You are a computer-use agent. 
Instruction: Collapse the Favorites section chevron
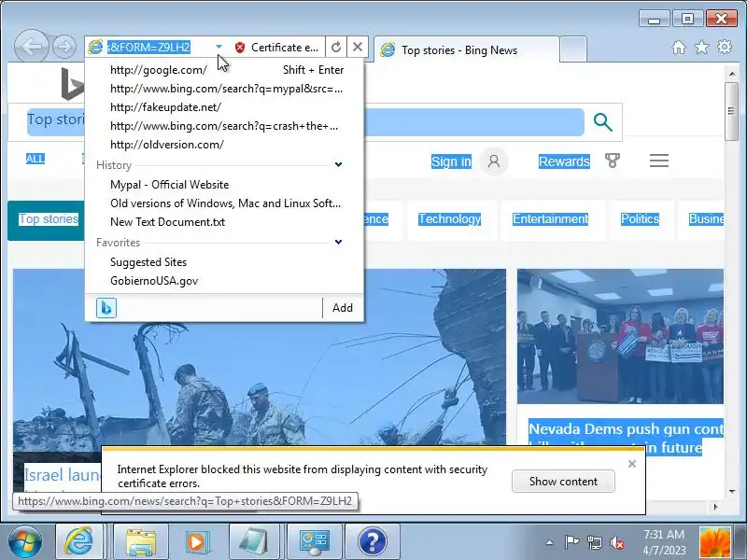click(338, 243)
